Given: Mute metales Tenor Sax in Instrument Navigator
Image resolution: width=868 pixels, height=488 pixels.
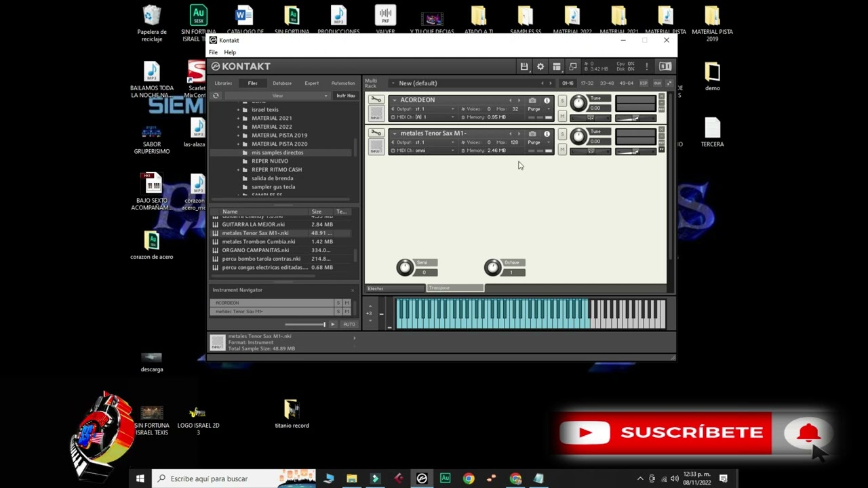Looking at the screenshot, I should (x=347, y=312).
